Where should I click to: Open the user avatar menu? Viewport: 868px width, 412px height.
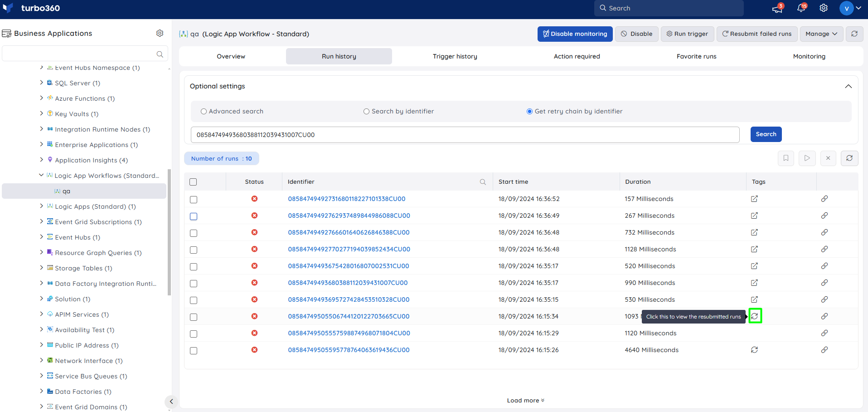(850, 8)
